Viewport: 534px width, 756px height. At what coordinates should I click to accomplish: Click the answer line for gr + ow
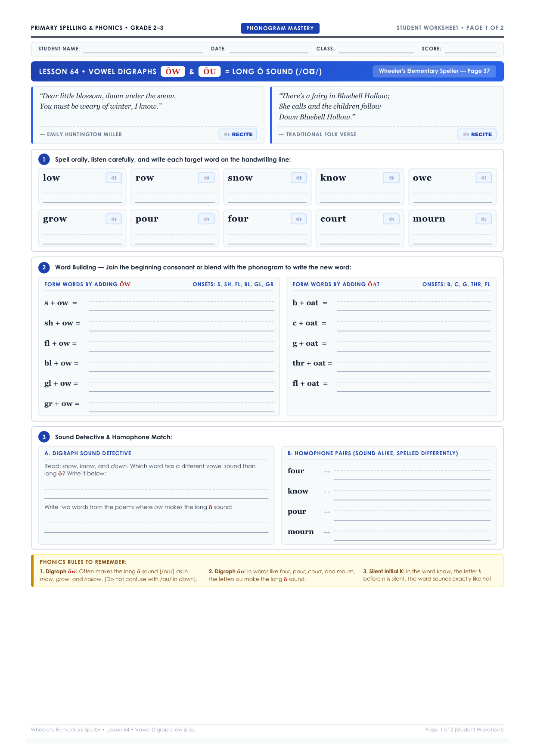coord(181,407)
